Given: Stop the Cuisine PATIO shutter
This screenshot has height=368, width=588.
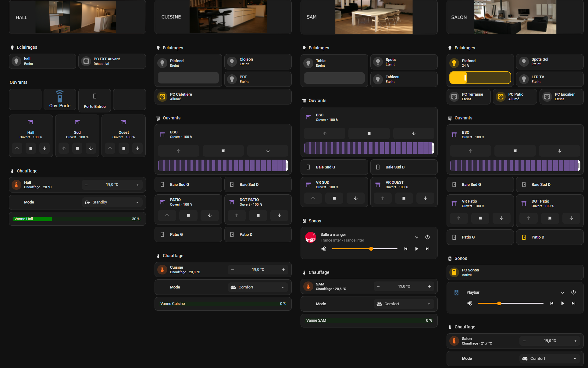Looking at the screenshot, I should point(188,215).
